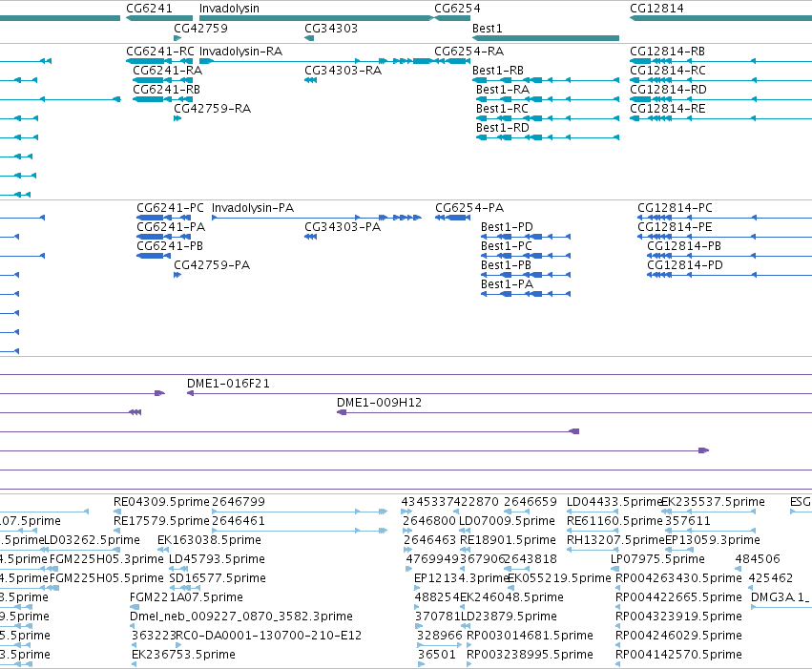Select Dmel_neb_009227_0870_3582.3prime label
Screen dimensions: 812x669
(241, 617)
